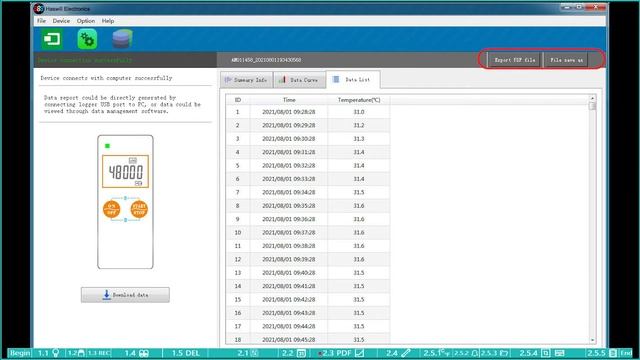Select time cell 2021/08/01 09:39:28
The image size is (640, 360).
click(289, 259)
